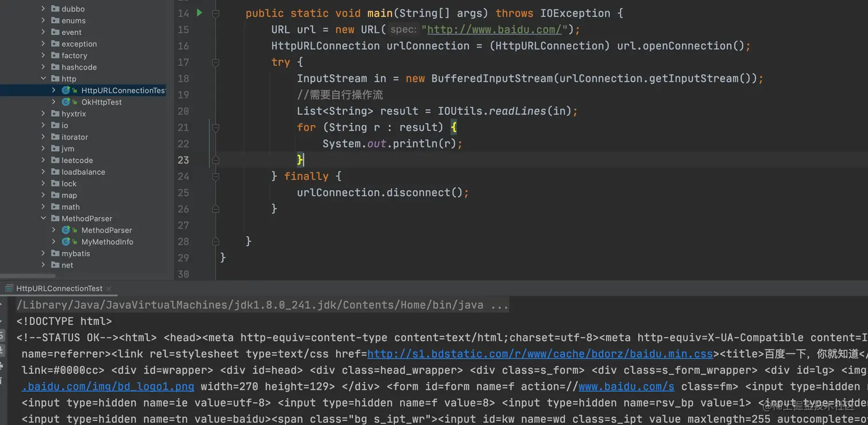This screenshot has height=425, width=868.
Task: Expand the factory package chevron
Action: click(44, 55)
